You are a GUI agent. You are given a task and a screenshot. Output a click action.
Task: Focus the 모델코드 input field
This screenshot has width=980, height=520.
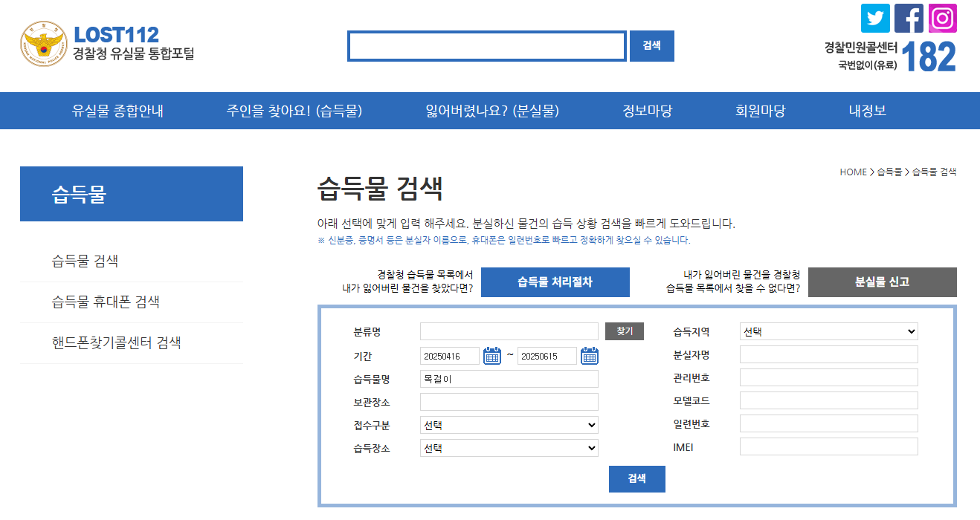(x=829, y=400)
